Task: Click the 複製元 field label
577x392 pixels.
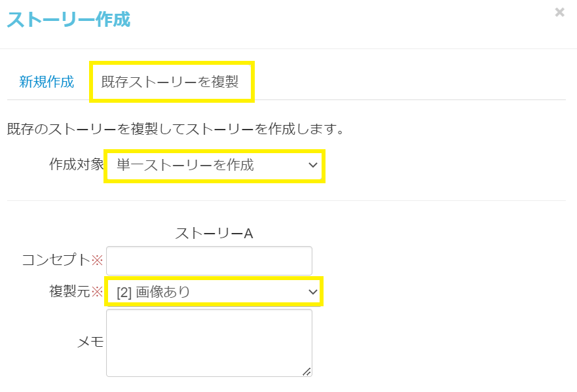Action: 69,292
